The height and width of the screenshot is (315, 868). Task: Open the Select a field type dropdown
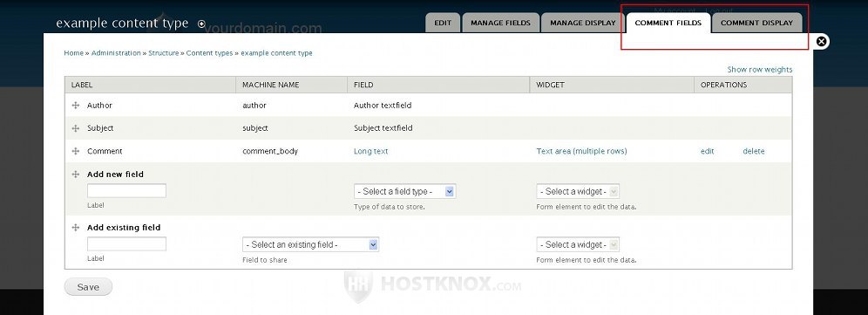pyautogui.click(x=404, y=191)
